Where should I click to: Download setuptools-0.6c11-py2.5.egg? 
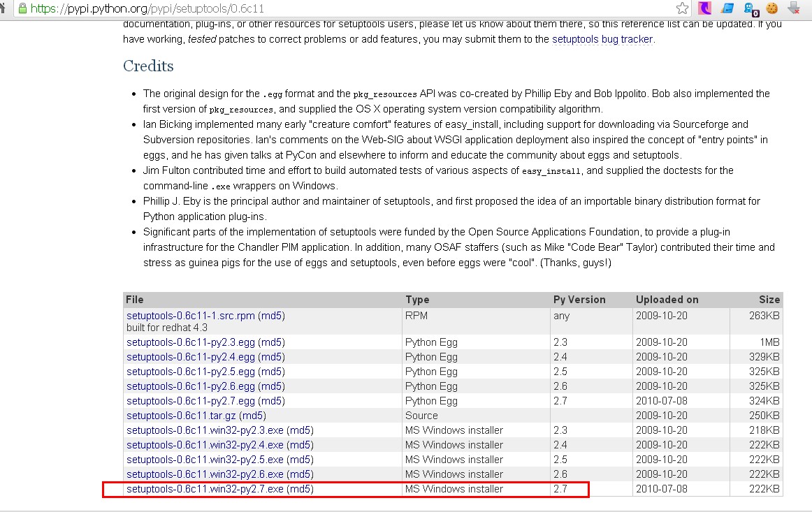coord(191,372)
